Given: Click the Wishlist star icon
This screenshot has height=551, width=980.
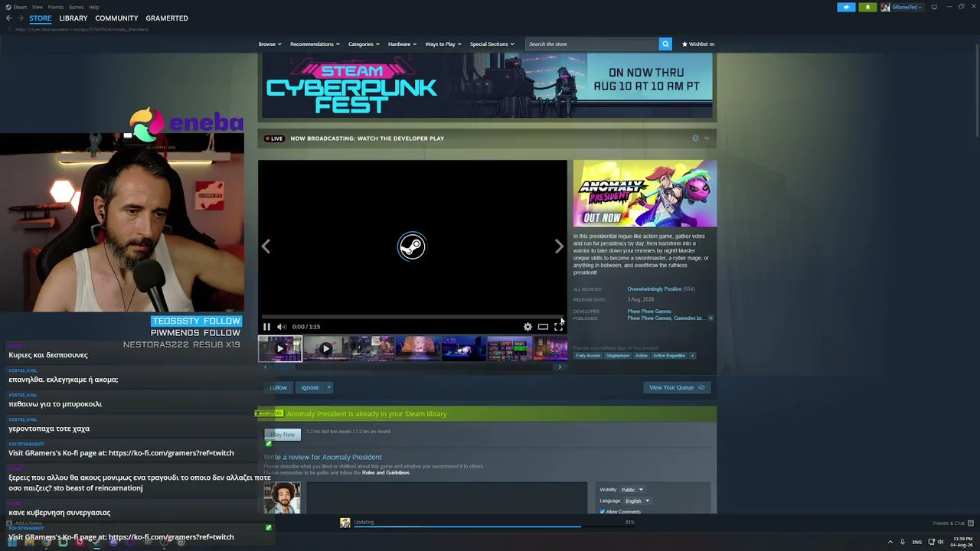Looking at the screenshot, I should [x=684, y=44].
